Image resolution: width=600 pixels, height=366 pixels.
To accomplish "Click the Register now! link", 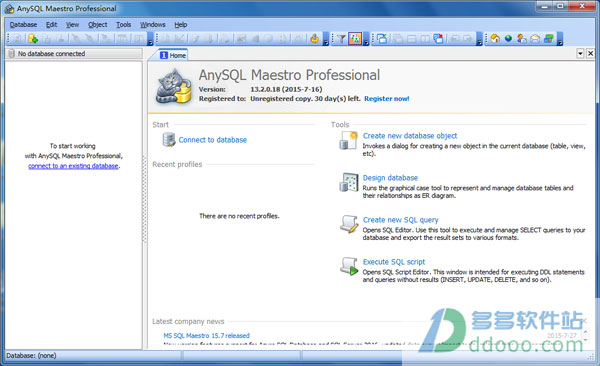I will [386, 99].
